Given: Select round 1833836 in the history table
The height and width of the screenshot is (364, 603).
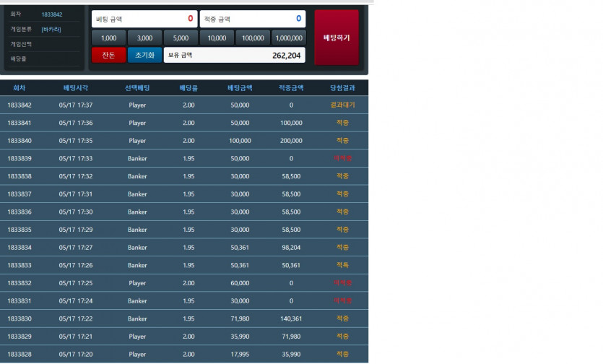Looking at the screenshot, I should point(184,212).
